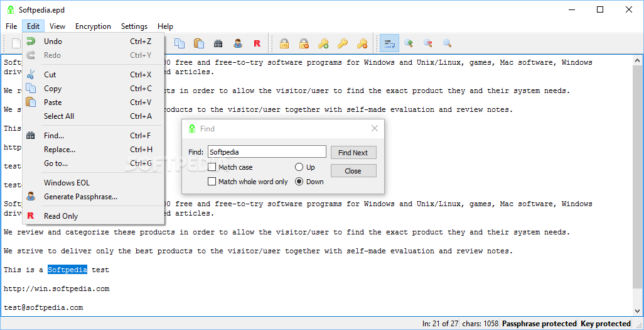Click the line http://win.softpedia.com at the bottom

click(x=56, y=289)
